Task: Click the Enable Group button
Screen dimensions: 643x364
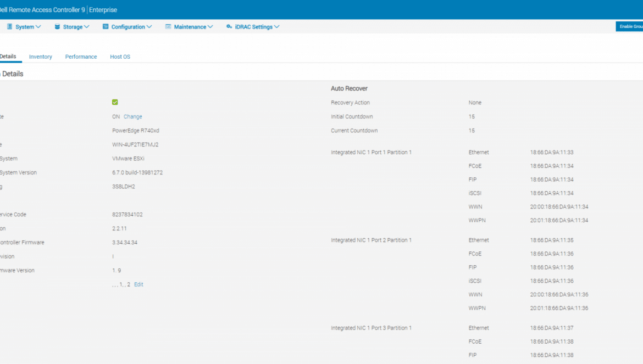Action: 629,26
